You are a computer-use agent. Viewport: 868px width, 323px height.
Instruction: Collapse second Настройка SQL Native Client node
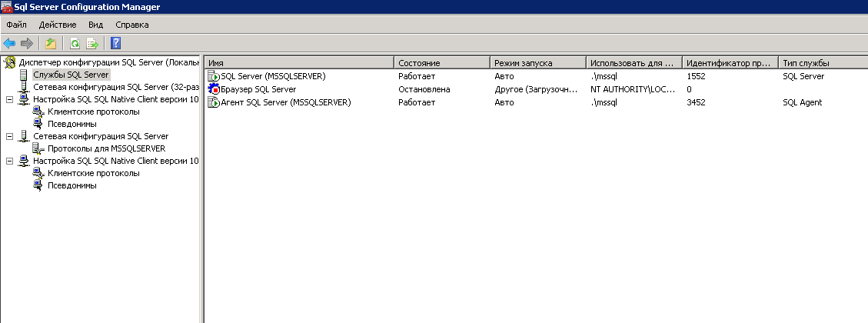[9, 161]
